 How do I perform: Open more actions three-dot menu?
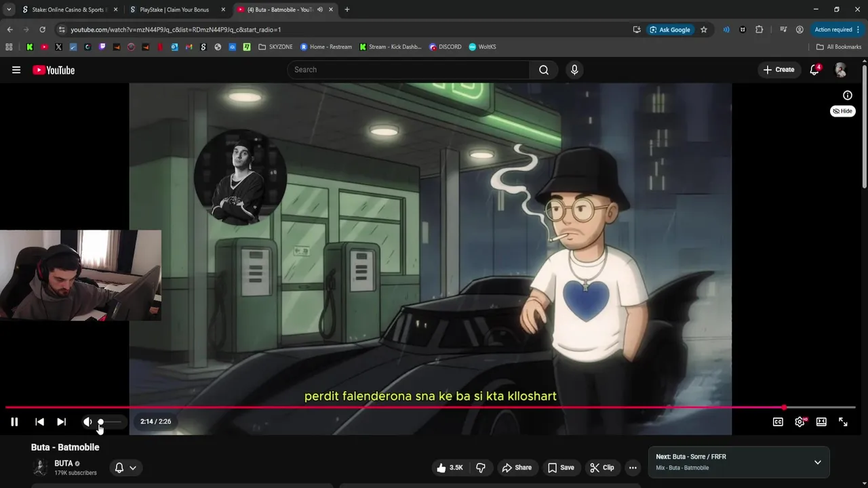[633, 468]
